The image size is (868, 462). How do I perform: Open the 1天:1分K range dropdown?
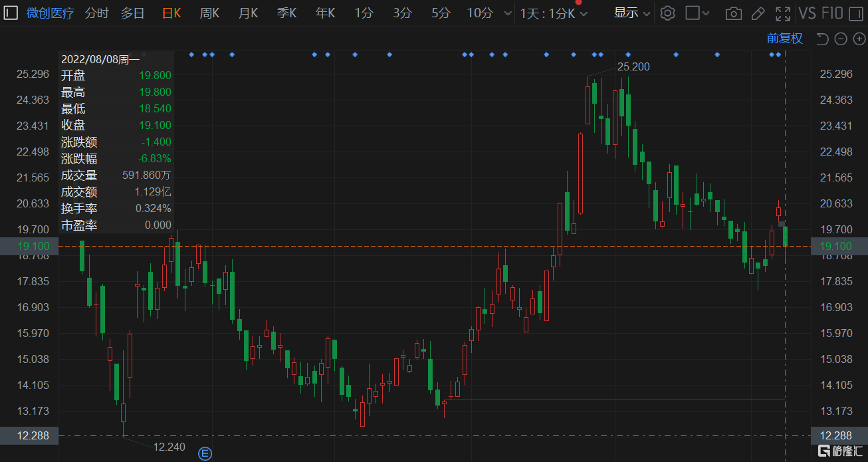pyautogui.click(x=554, y=13)
